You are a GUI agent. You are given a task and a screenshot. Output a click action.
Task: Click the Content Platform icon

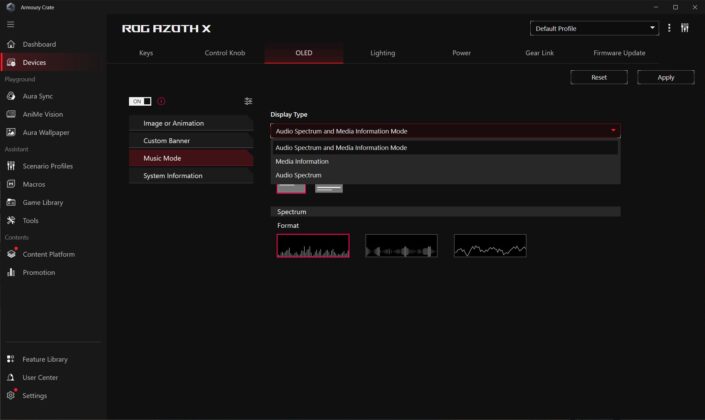[11, 254]
